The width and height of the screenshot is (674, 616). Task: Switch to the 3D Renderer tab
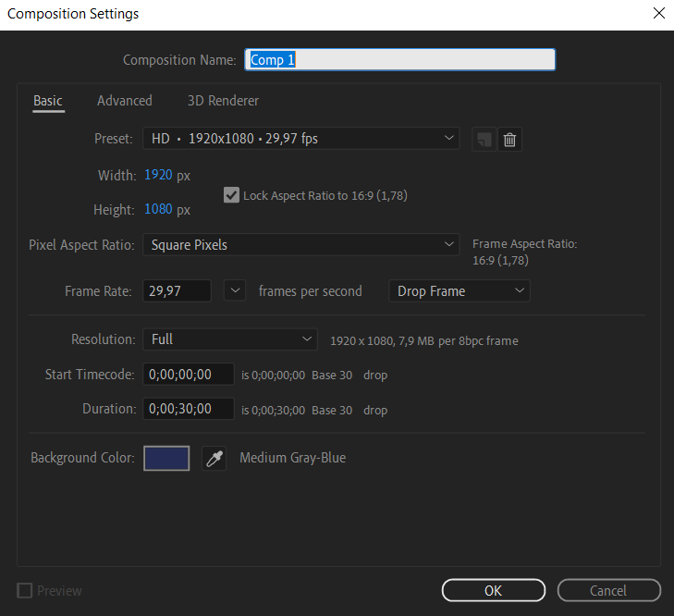(223, 101)
